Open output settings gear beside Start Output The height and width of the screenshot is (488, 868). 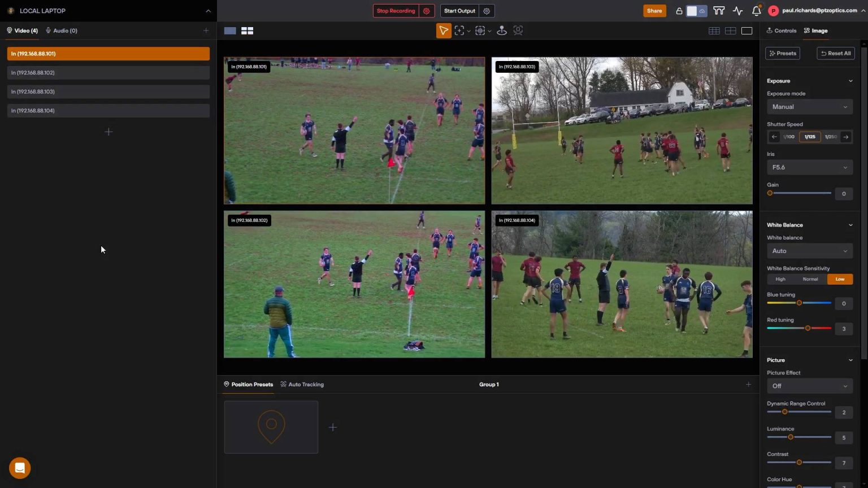[x=487, y=11]
